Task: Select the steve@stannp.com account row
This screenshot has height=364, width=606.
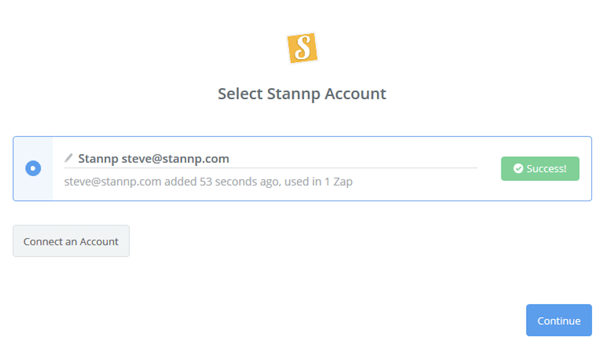Action: click(302, 169)
